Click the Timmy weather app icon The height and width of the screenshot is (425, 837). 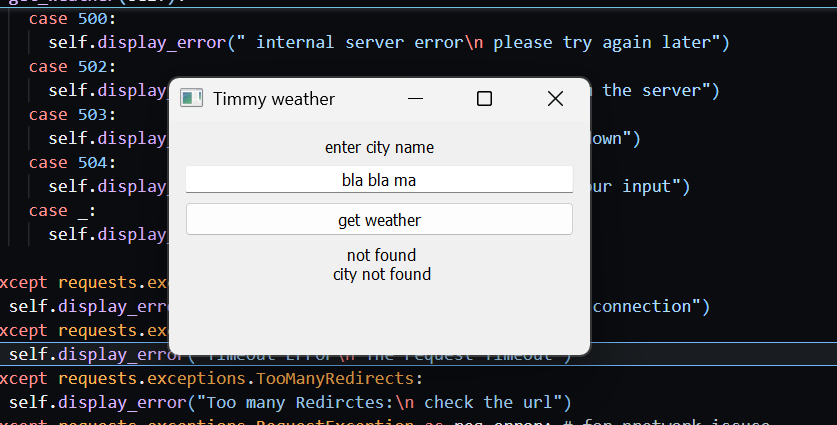coord(191,98)
